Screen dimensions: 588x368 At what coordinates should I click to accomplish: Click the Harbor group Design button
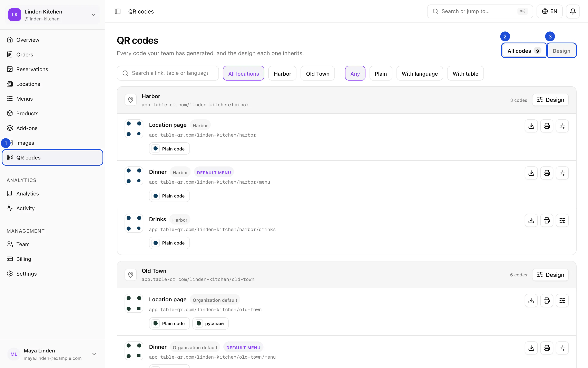click(x=550, y=100)
